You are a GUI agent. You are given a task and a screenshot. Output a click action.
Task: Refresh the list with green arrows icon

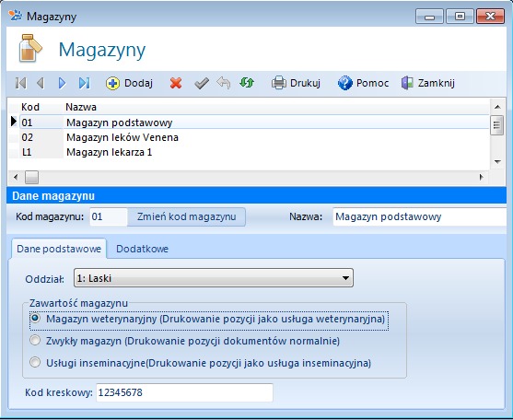247,82
